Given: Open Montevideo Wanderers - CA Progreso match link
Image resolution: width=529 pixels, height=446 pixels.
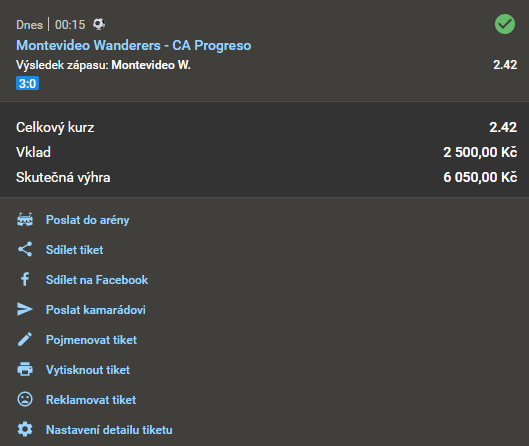Looking at the screenshot, I should point(134,46).
